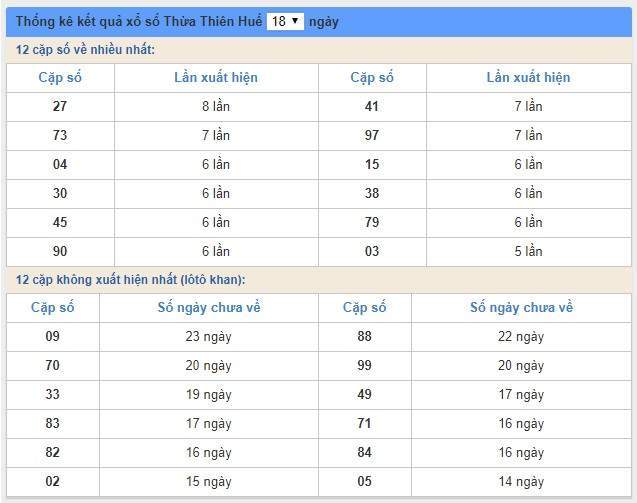The height and width of the screenshot is (503, 637).
Task: Click the '15 ngày' cell
Action: [208, 482]
